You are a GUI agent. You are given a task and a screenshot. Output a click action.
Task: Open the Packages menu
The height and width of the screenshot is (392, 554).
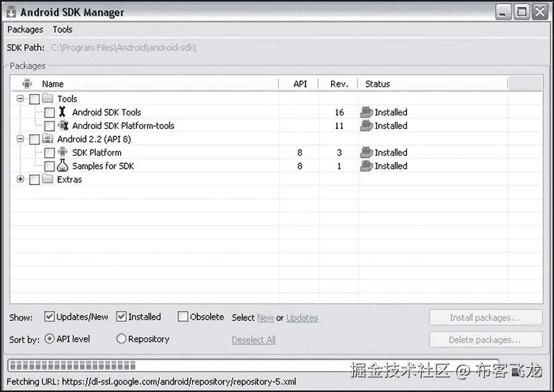25,30
